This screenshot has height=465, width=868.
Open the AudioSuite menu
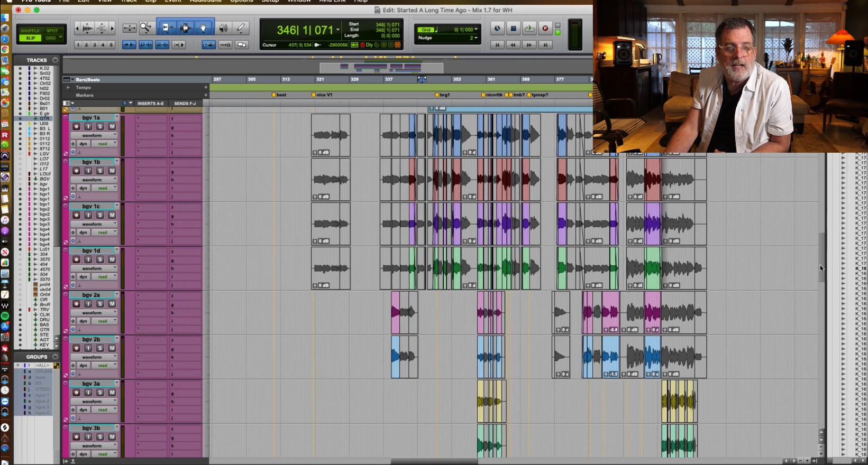point(205,2)
